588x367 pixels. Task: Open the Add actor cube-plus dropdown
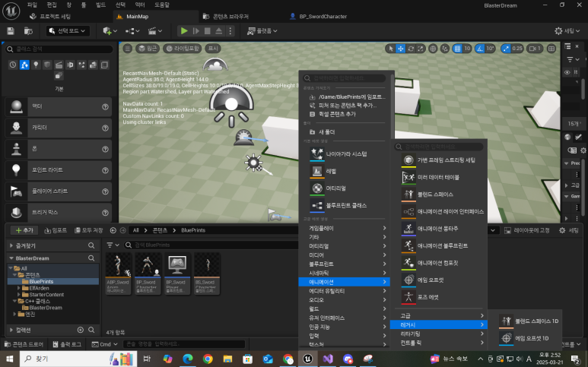(x=110, y=30)
